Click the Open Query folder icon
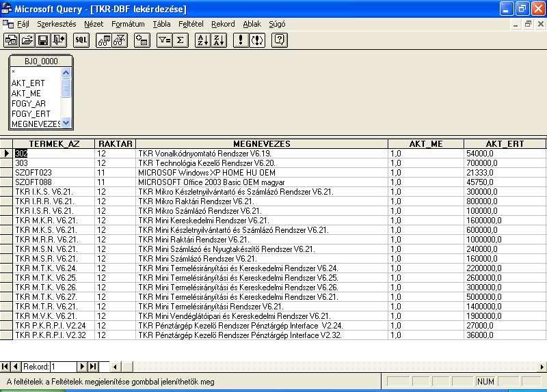This screenshot has height=392, width=547. [27, 40]
